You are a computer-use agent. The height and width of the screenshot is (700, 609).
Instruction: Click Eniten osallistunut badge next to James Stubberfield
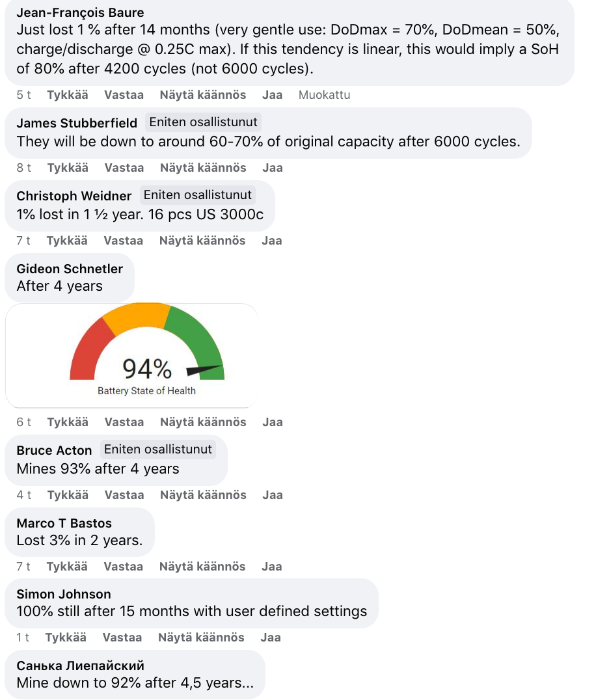(x=204, y=122)
